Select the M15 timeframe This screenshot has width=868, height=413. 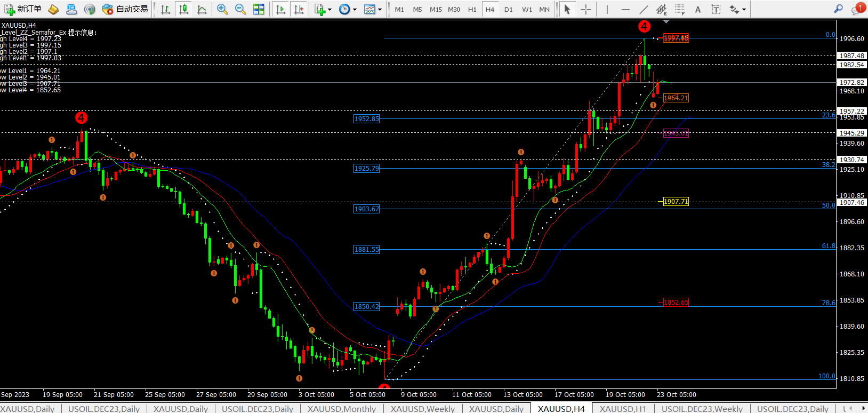[436, 10]
